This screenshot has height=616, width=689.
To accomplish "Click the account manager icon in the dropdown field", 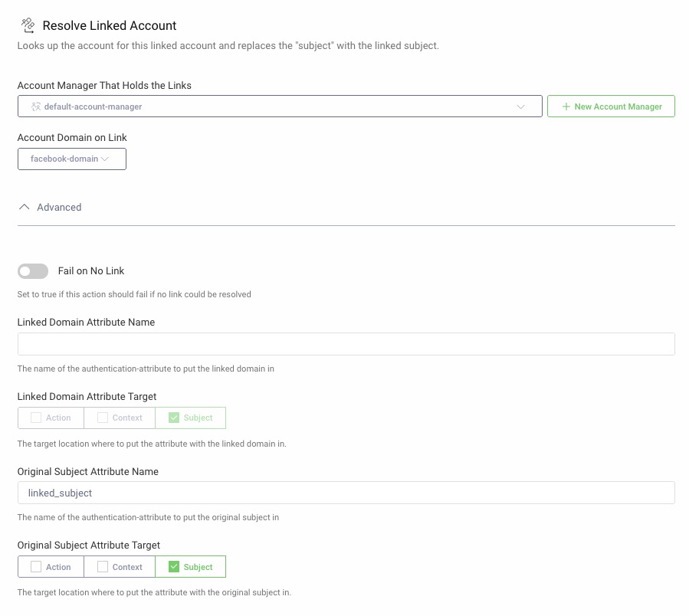I will 35,106.
